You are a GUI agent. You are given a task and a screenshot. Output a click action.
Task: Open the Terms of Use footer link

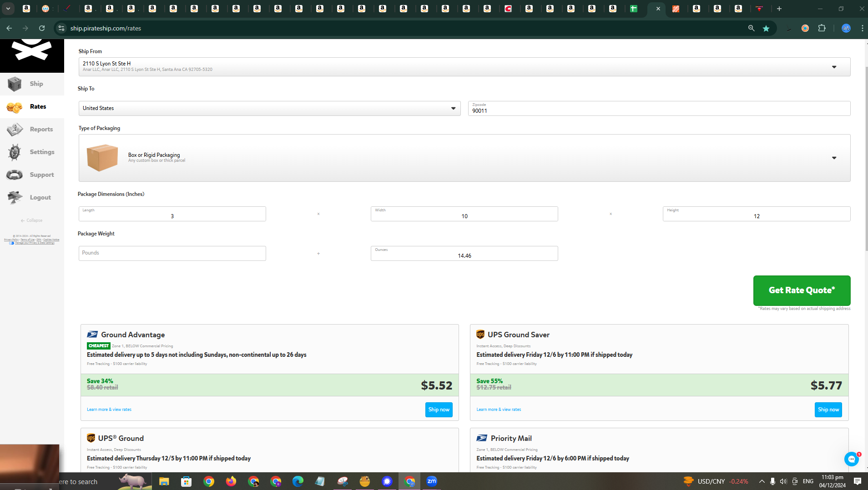[x=28, y=240]
